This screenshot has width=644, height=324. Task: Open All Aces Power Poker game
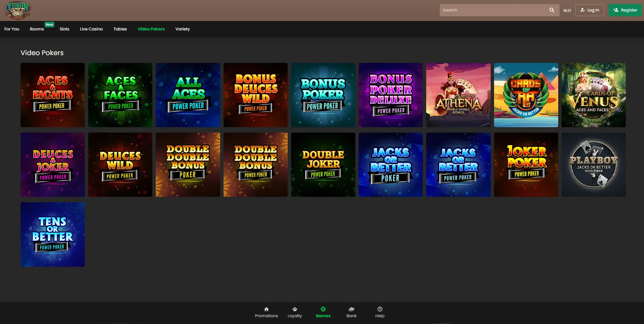188,95
